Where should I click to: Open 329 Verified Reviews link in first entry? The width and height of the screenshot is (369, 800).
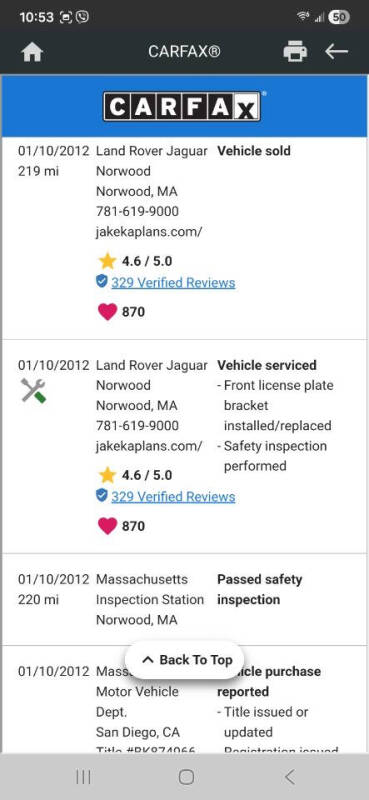pyautogui.click(x=173, y=283)
